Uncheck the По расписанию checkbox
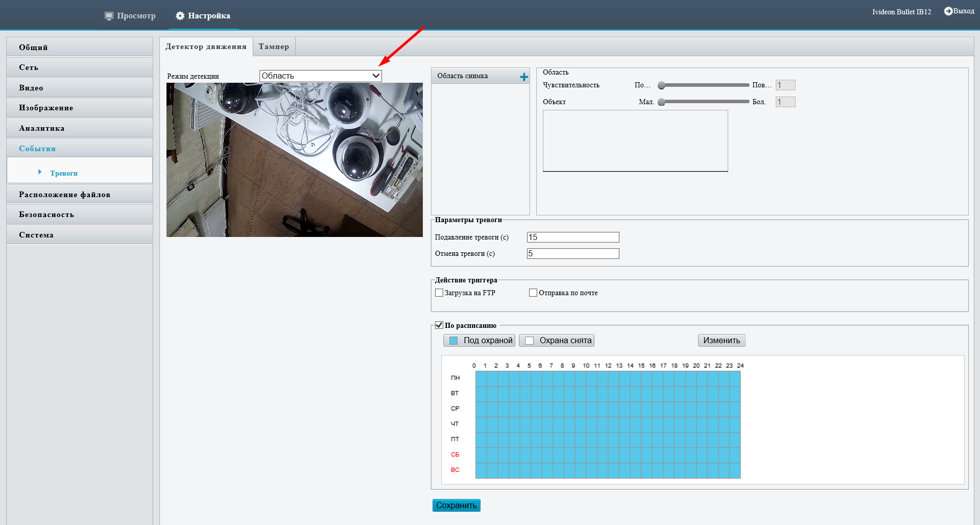Viewport: 980px width, 525px height. pyautogui.click(x=439, y=325)
